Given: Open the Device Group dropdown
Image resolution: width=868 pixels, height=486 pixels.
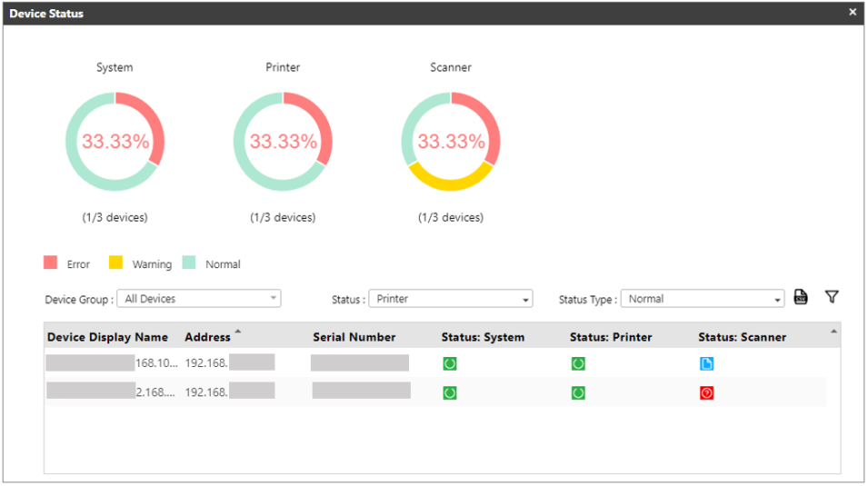Looking at the screenshot, I should coord(200,299).
